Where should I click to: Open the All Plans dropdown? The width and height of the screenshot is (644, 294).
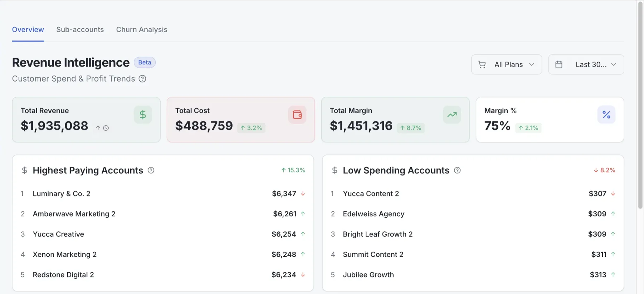pyautogui.click(x=507, y=64)
